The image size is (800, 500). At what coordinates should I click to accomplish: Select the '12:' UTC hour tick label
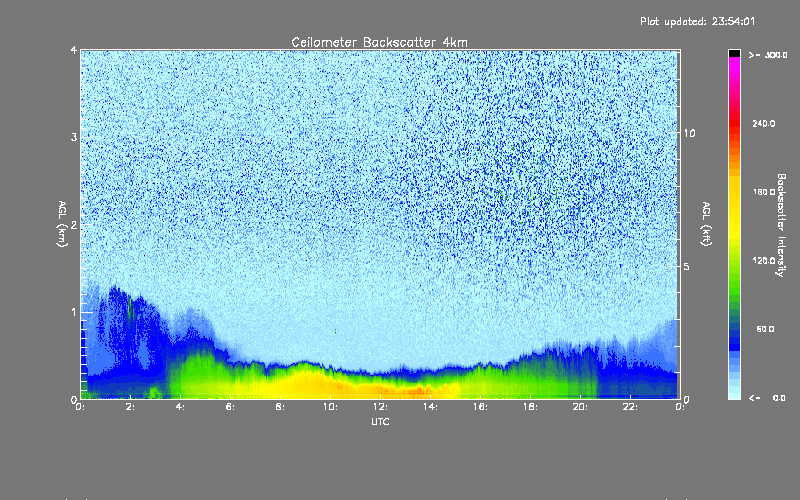[380, 407]
